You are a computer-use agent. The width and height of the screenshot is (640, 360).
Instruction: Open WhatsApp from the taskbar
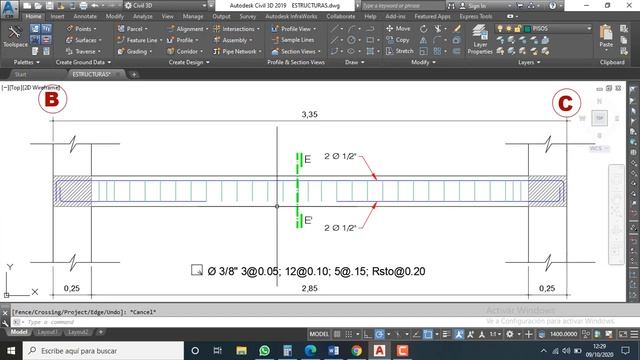[x=264, y=351]
